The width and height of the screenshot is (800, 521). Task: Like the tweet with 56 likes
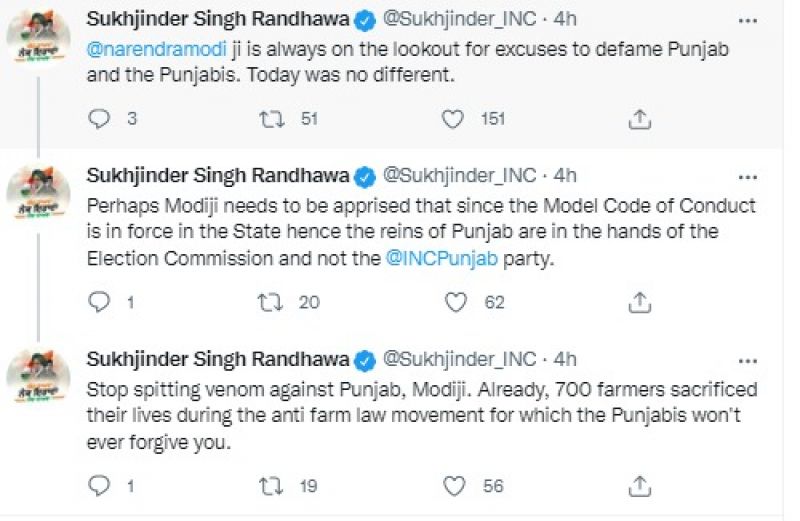click(454, 486)
